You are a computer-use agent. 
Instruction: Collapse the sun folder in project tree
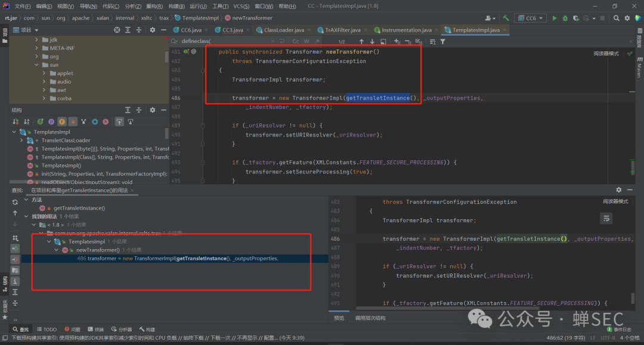[37, 65]
